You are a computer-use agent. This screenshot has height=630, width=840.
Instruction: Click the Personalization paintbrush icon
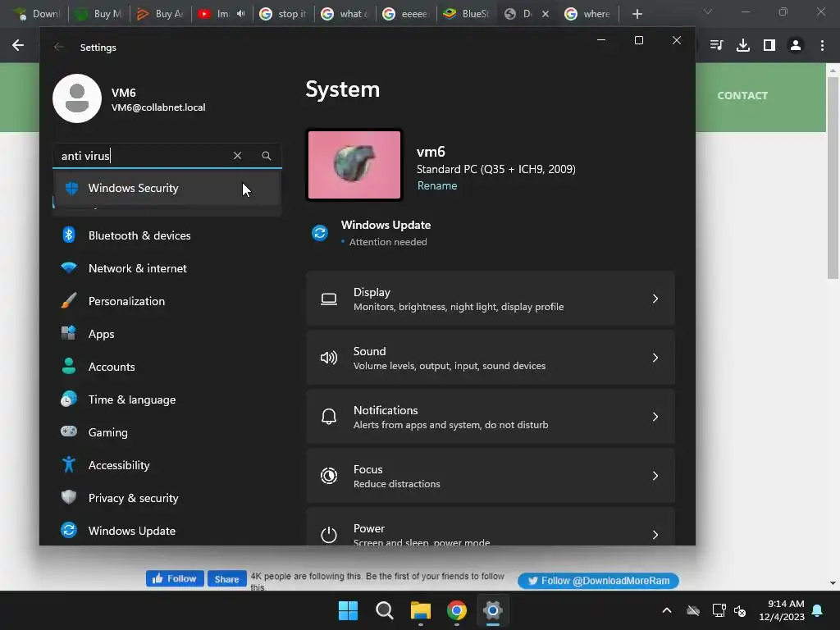coord(69,300)
